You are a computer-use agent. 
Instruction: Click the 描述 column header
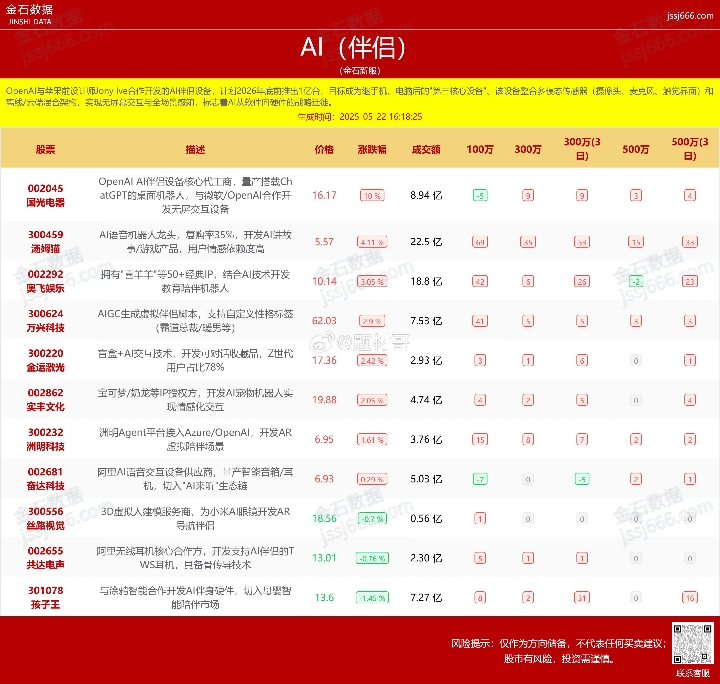pos(195,150)
